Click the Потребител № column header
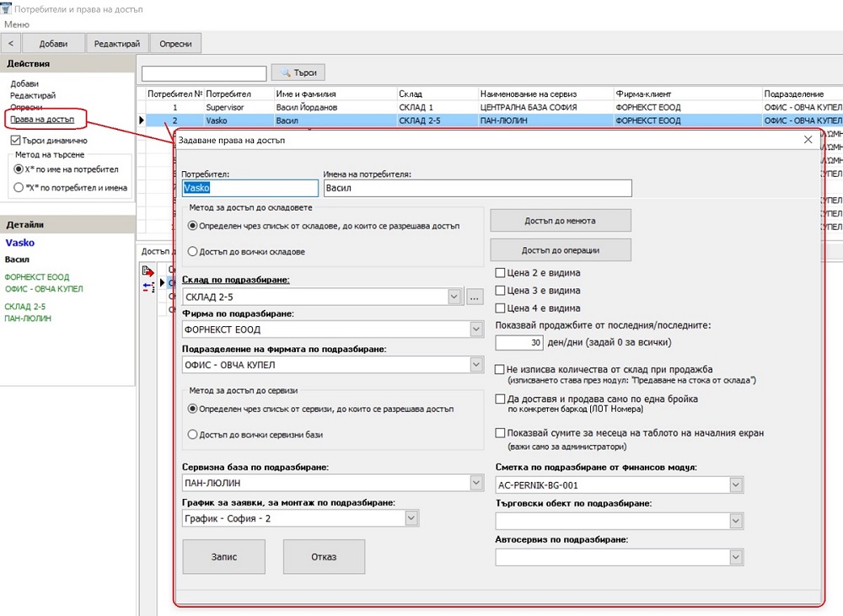The image size is (843, 616). 175,94
